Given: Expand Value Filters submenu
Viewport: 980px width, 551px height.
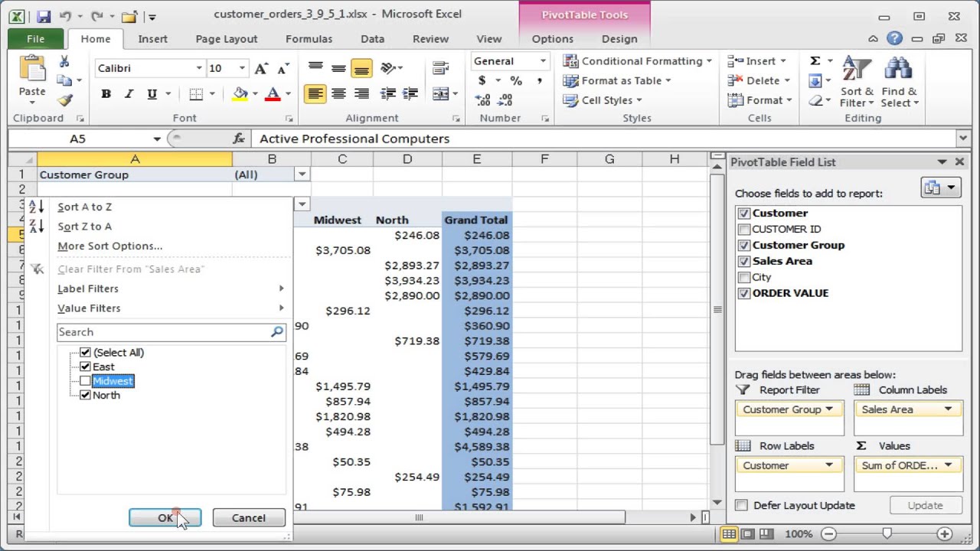Looking at the screenshot, I should pyautogui.click(x=170, y=308).
